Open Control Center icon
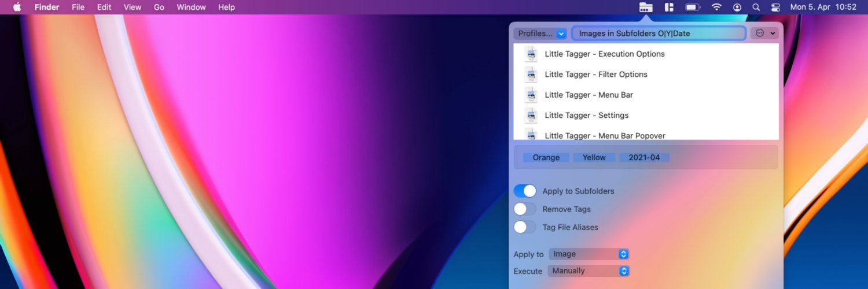Viewport: 868px width, 289px height. coord(776,7)
